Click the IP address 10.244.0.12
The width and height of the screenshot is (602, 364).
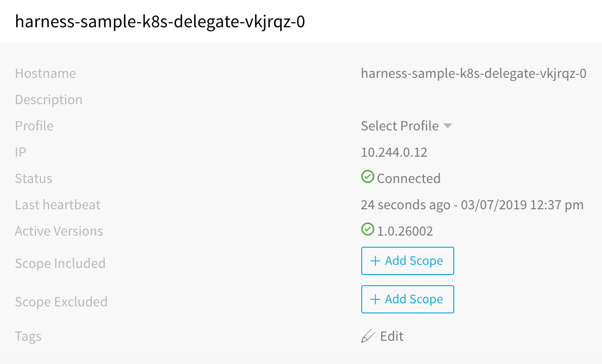click(x=394, y=152)
